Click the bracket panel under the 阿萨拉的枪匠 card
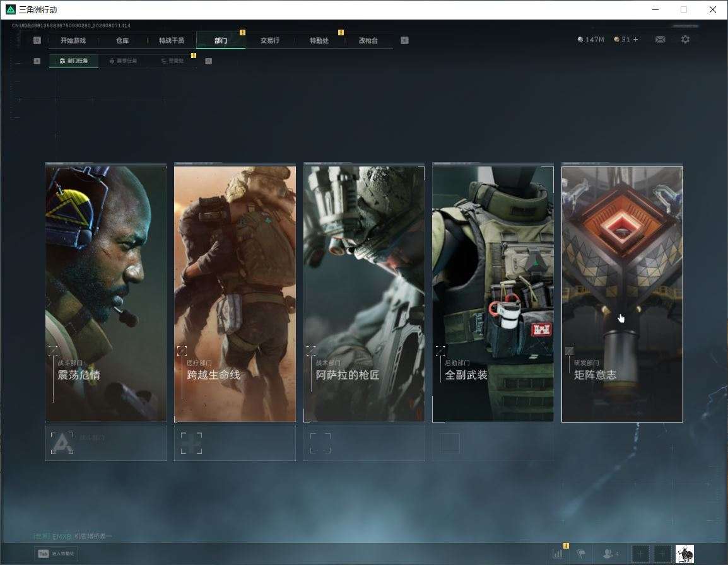 364,443
